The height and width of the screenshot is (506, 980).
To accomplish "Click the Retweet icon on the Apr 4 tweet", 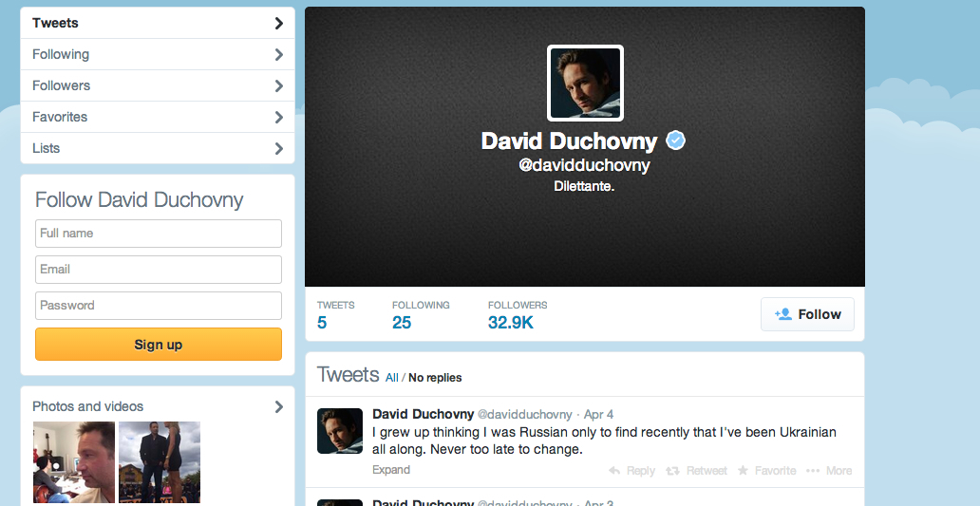I will point(672,470).
